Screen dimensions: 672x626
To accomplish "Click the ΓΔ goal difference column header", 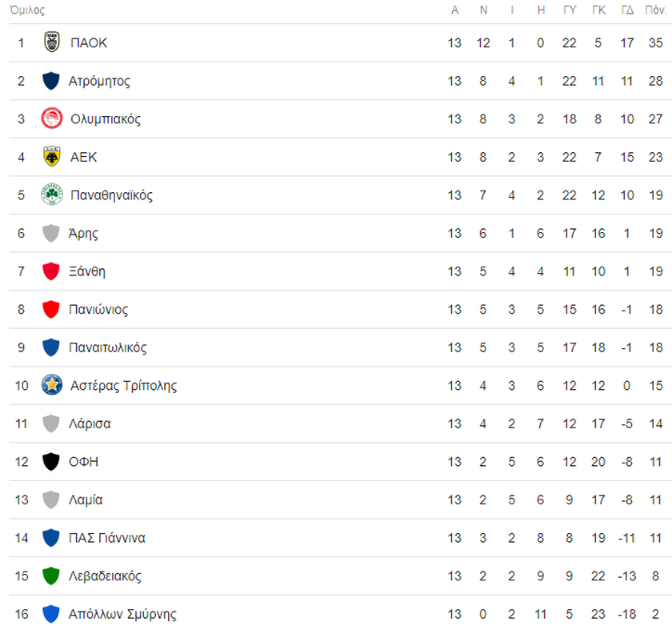I will point(627,10).
